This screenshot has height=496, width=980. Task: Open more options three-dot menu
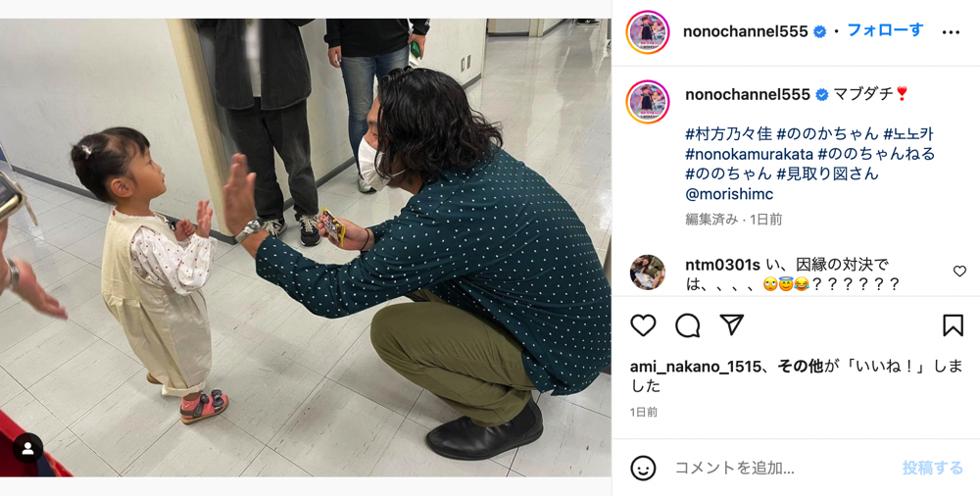point(951,32)
